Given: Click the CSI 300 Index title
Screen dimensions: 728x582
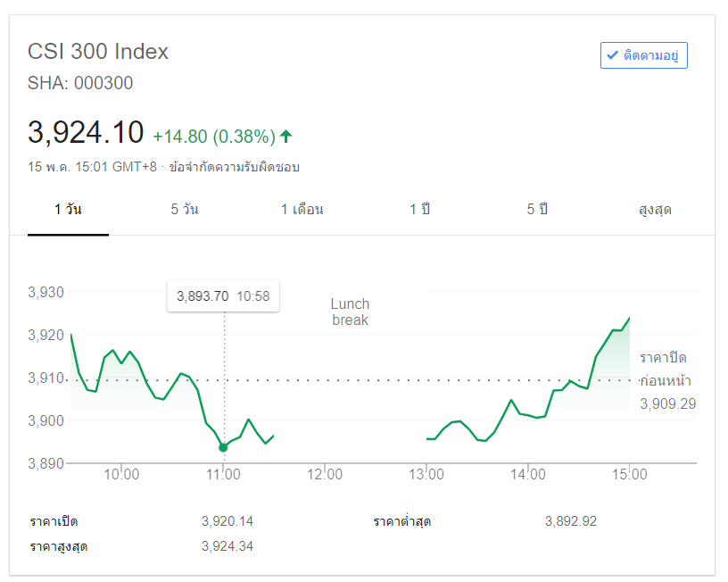Looking at the screenshot, I should pos(98,52).
